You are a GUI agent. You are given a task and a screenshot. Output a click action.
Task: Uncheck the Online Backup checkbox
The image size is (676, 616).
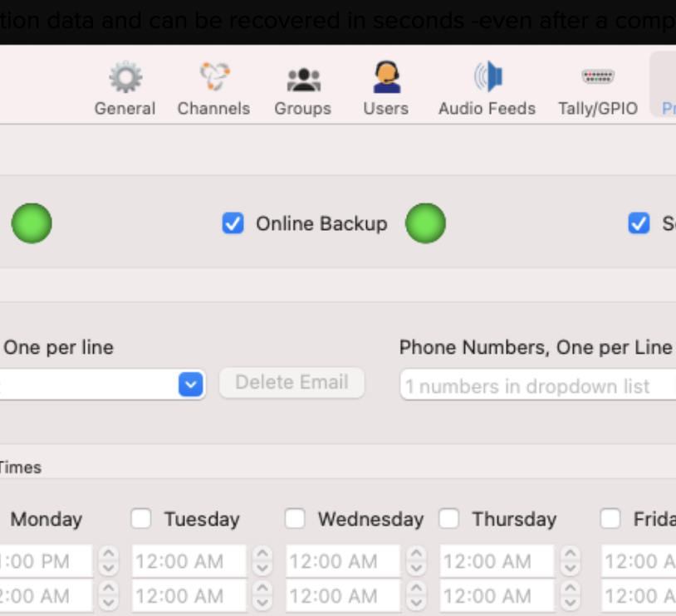(233, 223)
